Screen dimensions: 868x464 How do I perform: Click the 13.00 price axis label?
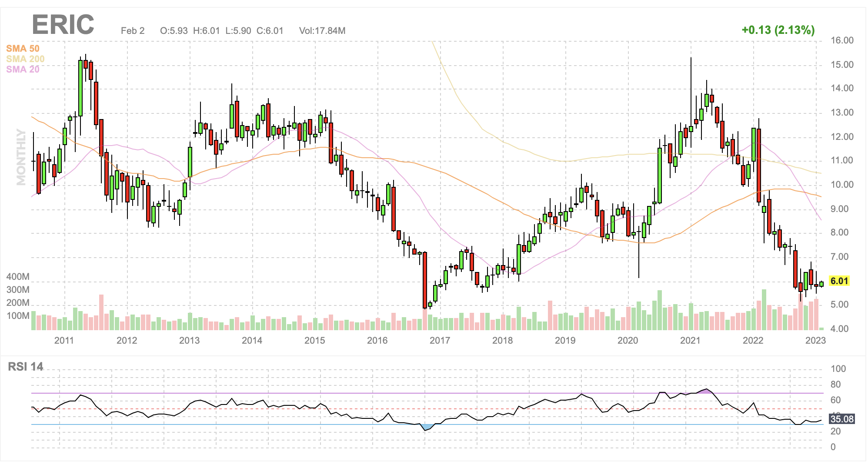[x=842, y=113]
